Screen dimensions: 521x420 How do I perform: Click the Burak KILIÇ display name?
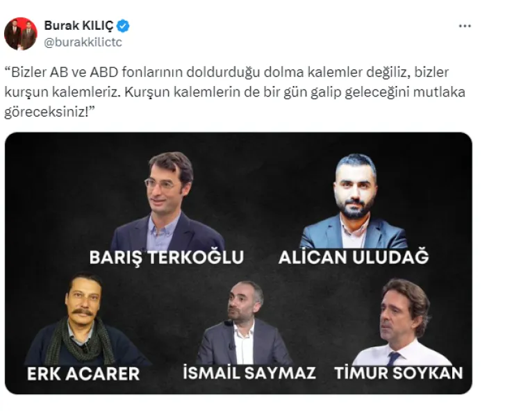pos(78,26)
